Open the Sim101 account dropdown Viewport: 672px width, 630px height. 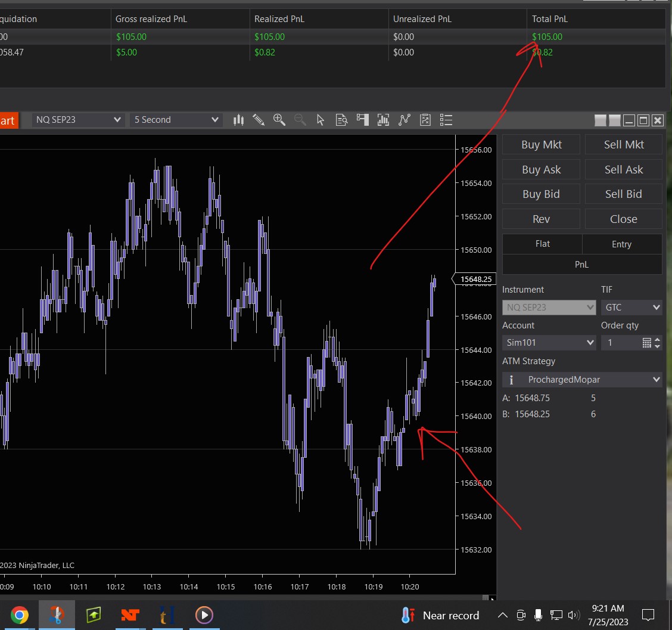549,343
